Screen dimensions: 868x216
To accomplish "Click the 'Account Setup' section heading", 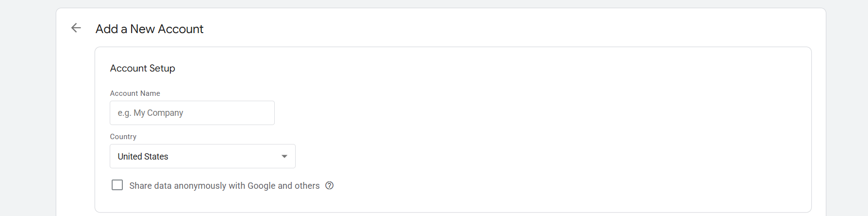I will click(142, 69).
